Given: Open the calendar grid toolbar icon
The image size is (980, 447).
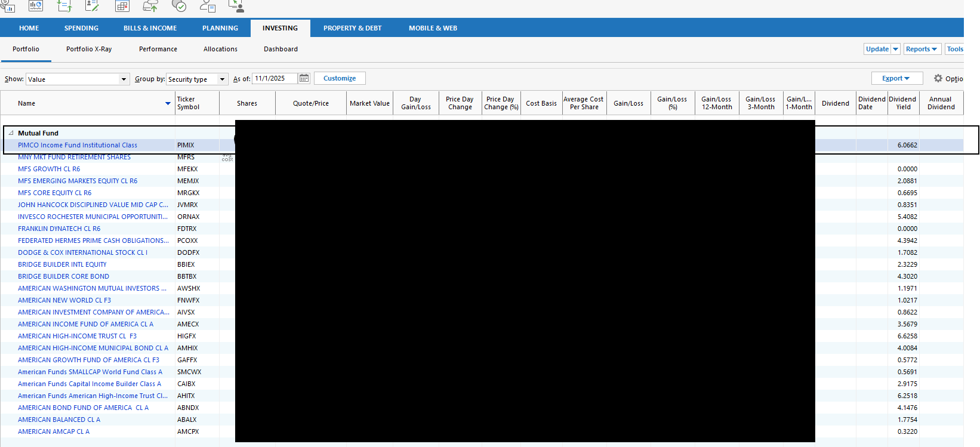Looking at the screenshot, I should click(x=122, y=6).
